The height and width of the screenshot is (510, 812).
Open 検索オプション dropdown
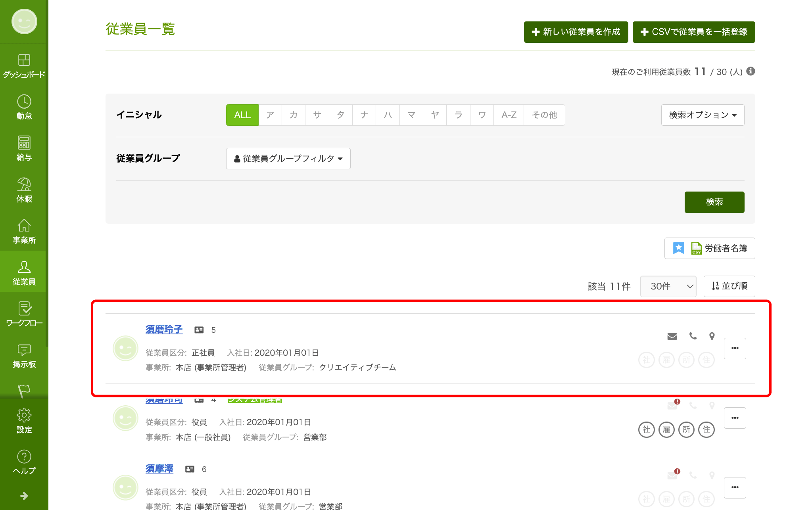[703, 115]
